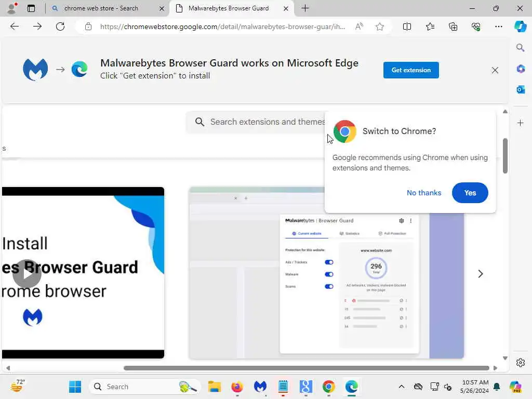The height and width of the screenshot is (399, 532).
Task: Add this page to favorites star
Action: pyautogui.click(x=380, y=26)
